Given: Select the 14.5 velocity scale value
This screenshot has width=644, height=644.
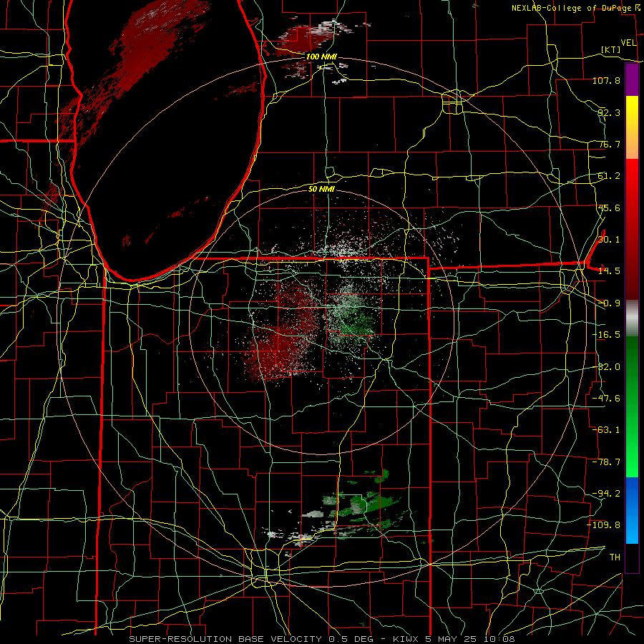Looking at the screenshot, I should [609, 271].
